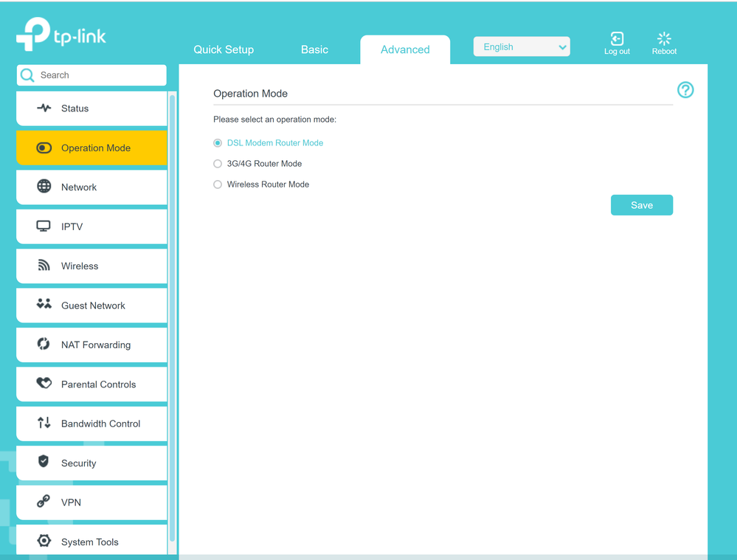Image resolution: width=737 pixels, height=560 pixels.
Task: Open help via question mark icon
Action: coord(685,90)
